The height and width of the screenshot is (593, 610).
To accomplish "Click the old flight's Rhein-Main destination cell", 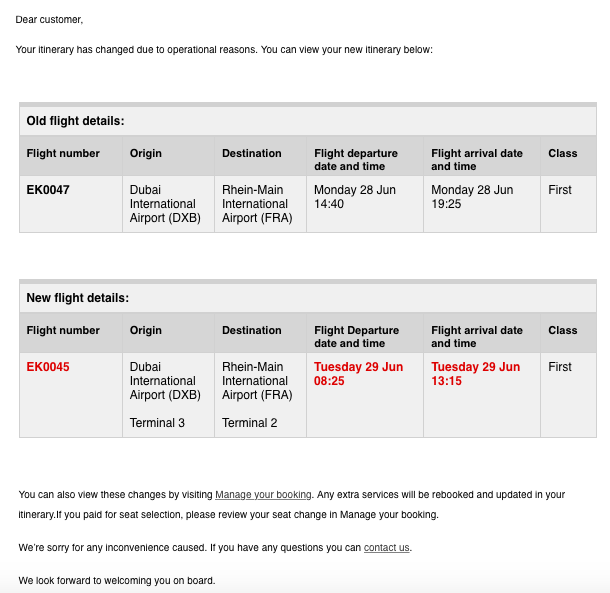I will pyautogui.click(x=257, y=204).
